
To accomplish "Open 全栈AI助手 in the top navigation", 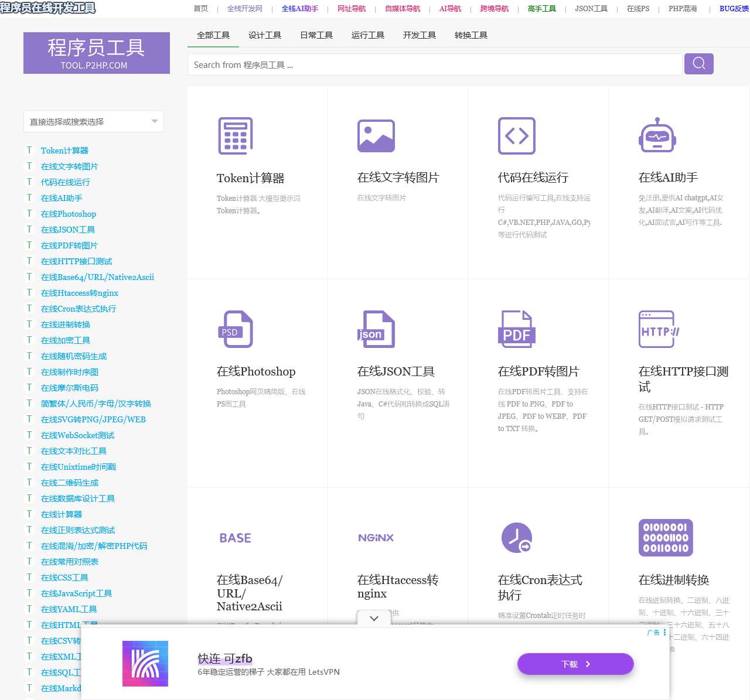I will tap(300, 9).
